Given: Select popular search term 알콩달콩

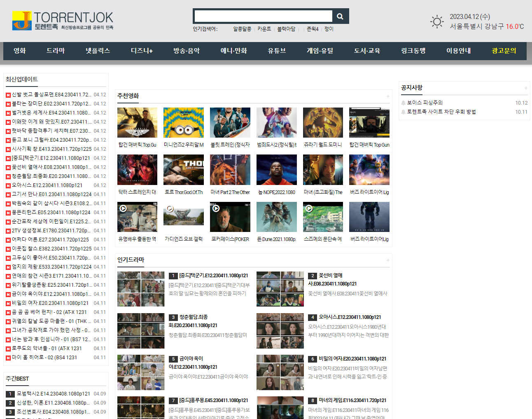Looking at the screenshot, I should tap(242, 29).
